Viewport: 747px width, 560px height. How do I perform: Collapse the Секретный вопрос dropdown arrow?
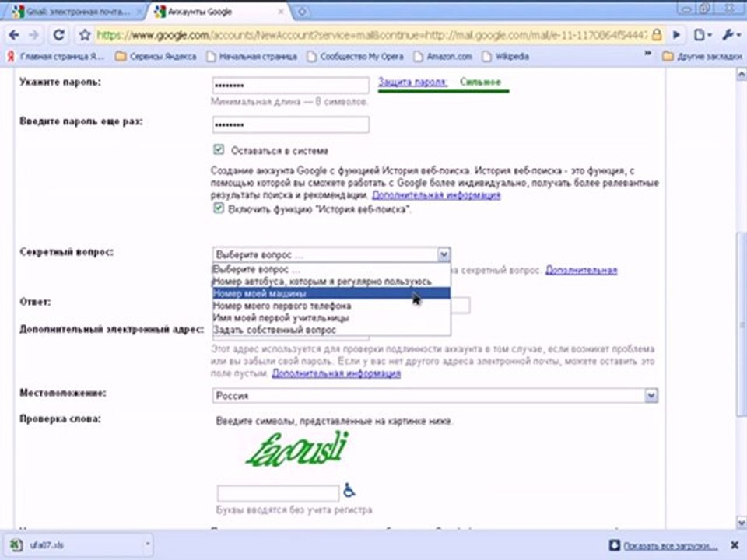click(x=443, y=254)
